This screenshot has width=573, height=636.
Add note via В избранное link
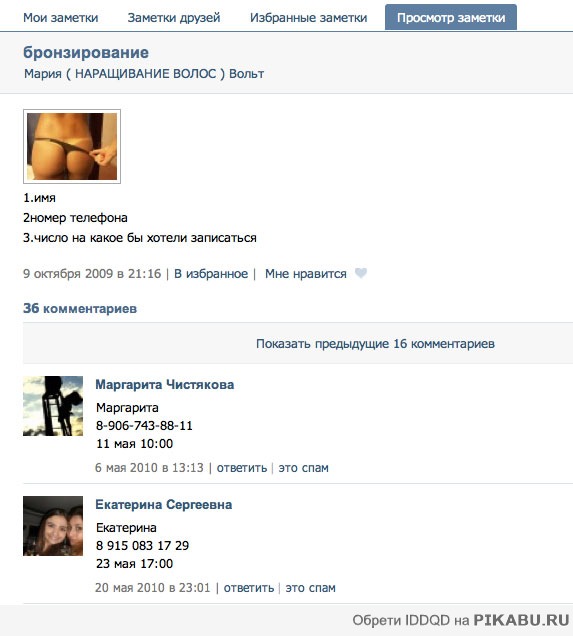pyautogui.click(x=211, y=274)
